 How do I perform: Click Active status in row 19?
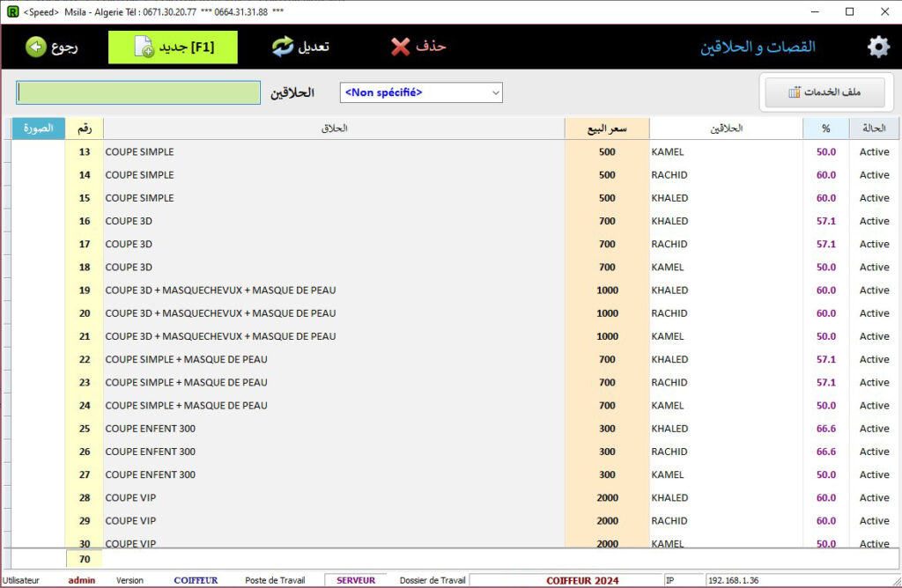point(874,290)
